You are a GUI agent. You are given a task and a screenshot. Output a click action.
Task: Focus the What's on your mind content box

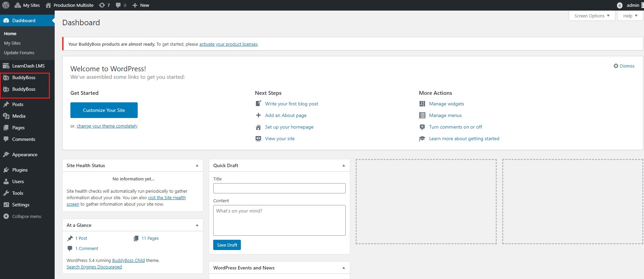279,220
